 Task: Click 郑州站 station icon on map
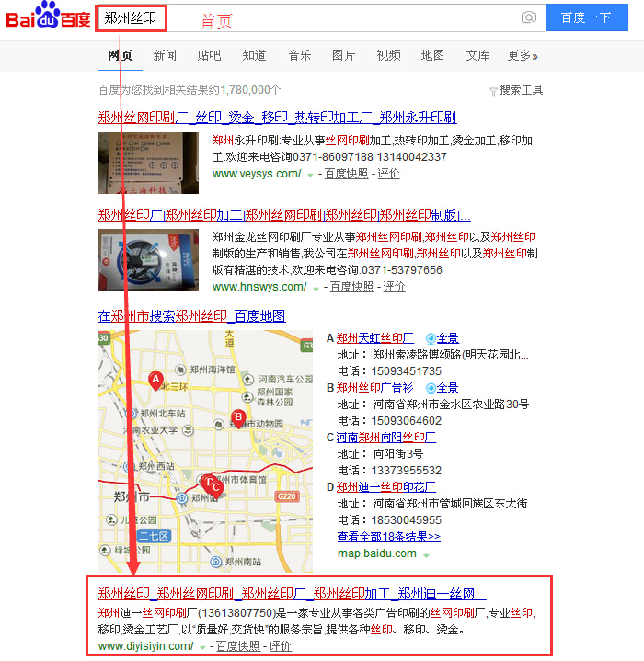click(x=182, y=498)
